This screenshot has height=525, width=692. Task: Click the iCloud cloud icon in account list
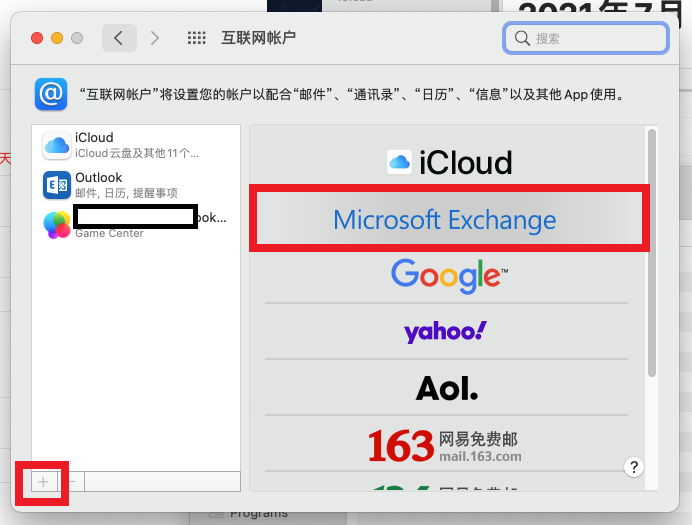tap(56, 145)
